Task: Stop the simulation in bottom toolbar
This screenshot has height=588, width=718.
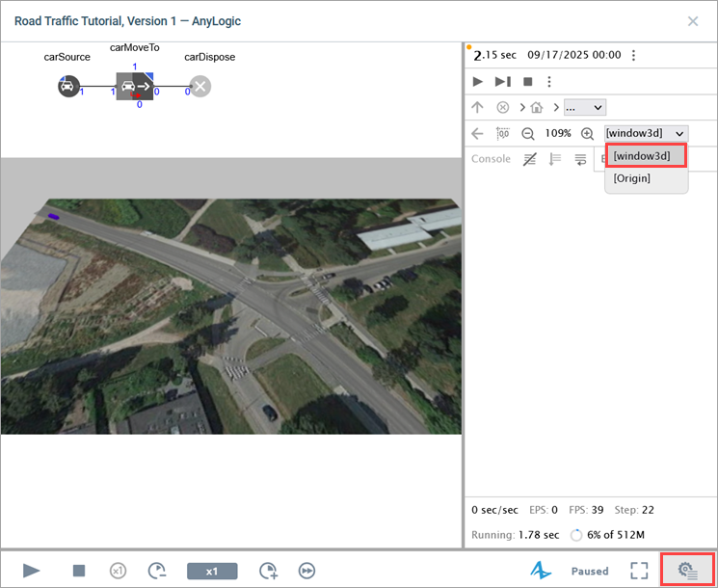Action: point(79,571)
